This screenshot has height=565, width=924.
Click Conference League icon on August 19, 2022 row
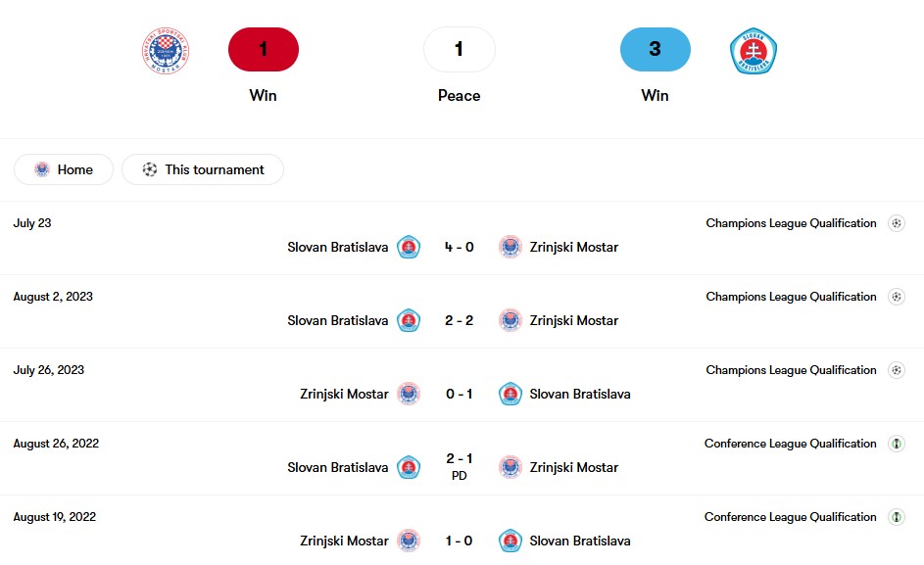(x=897, y=517)
